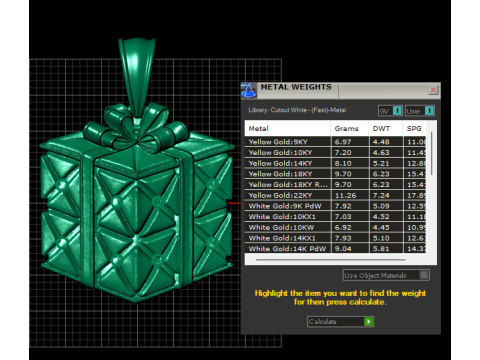480x360 pixels.
Task: Select the White Gold:10KX1 row
Action: [x=335, y=216]
